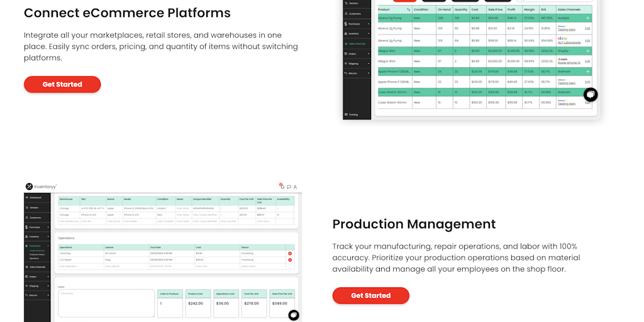Click Orders box icon in the Sales Channels screenshot sidebar
Viewport: 644px width, 322px height.
click(346, 54)
